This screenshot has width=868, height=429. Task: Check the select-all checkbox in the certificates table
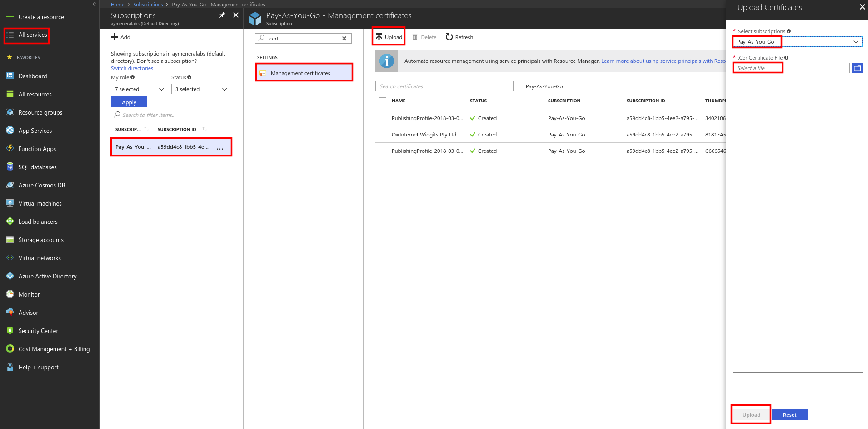coord(382,101)
